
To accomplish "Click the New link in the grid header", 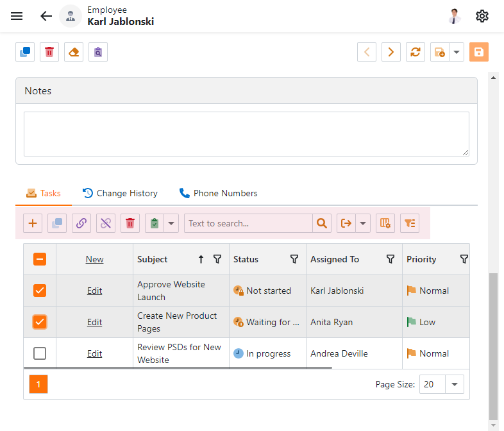I will (x=94, y=259).
